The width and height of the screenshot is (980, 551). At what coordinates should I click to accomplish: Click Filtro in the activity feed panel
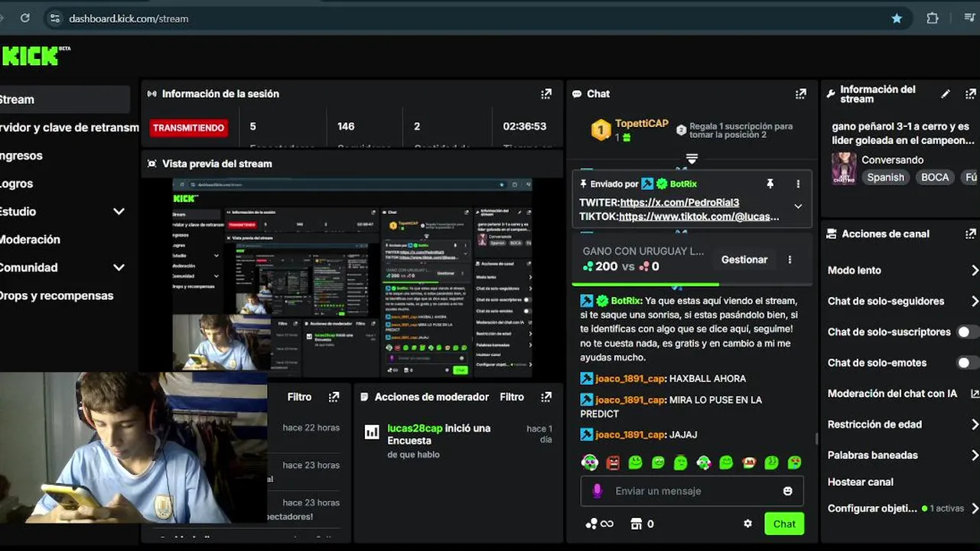299,397
